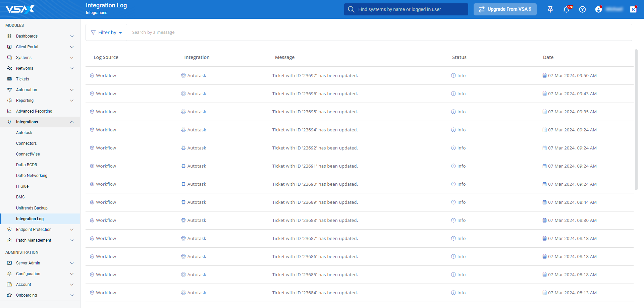
Task: Open ConnectWise submenu item
Action: (x=28, y=154)
